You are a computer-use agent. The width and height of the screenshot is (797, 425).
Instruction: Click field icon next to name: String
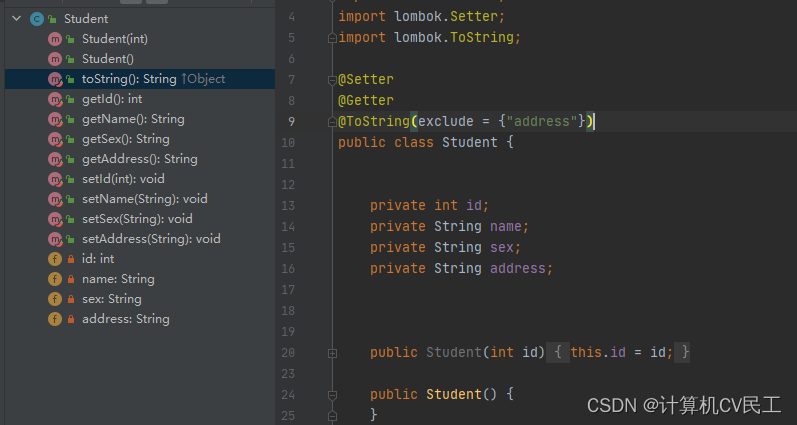(55, 279)
